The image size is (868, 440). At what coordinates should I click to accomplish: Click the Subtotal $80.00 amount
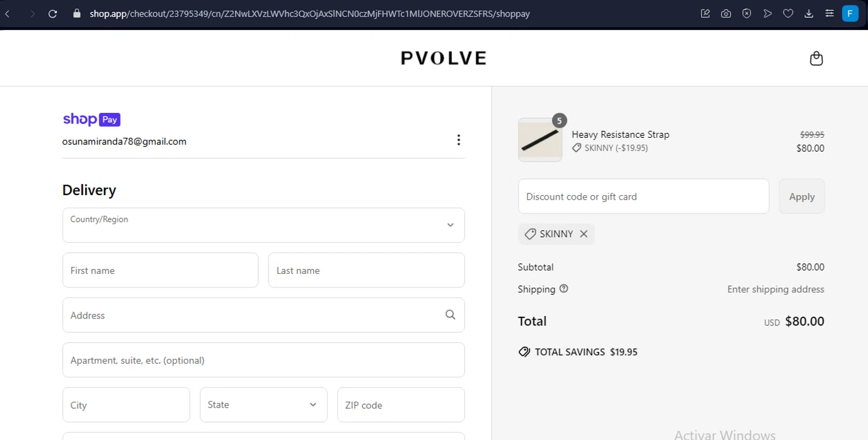[810, 267]
